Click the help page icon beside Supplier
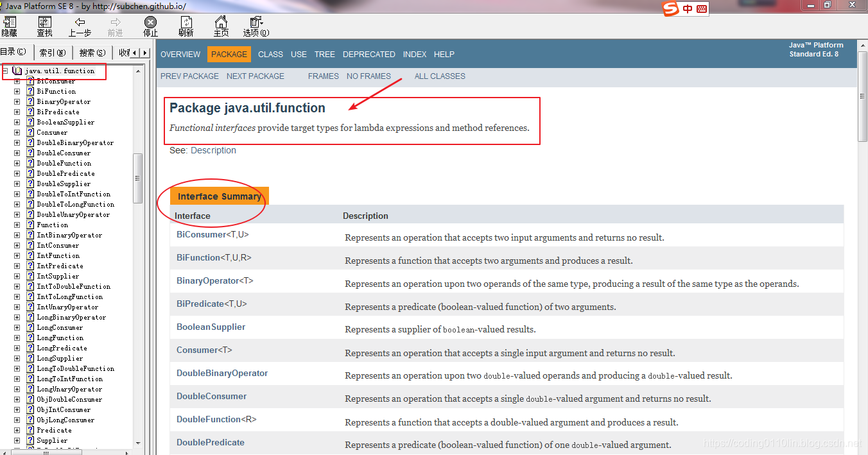Screen dimensions: 868x455 [x=30, y=440]
